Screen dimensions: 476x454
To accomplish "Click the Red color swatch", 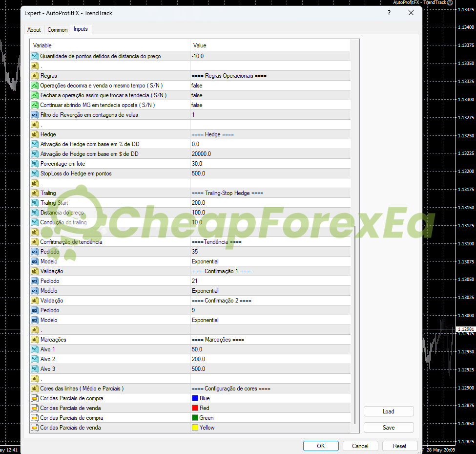I will click(195, 408).
